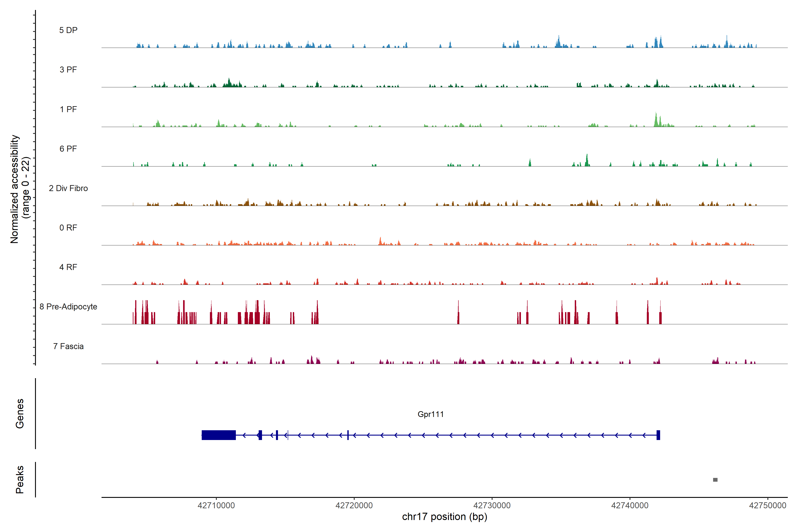Click the chr17 position axis title

coord(444,517)
